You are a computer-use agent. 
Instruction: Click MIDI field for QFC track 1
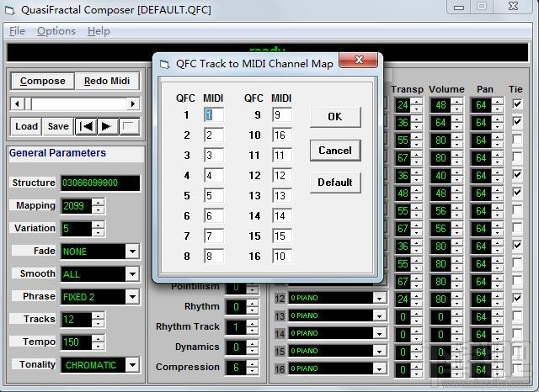tap(213, 115)
